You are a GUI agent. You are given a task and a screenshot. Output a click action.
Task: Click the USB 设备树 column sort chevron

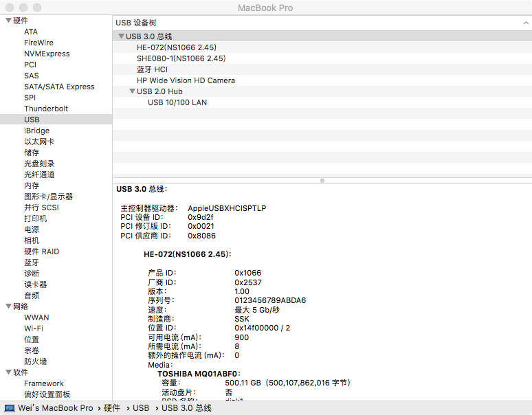coord(526,23)
